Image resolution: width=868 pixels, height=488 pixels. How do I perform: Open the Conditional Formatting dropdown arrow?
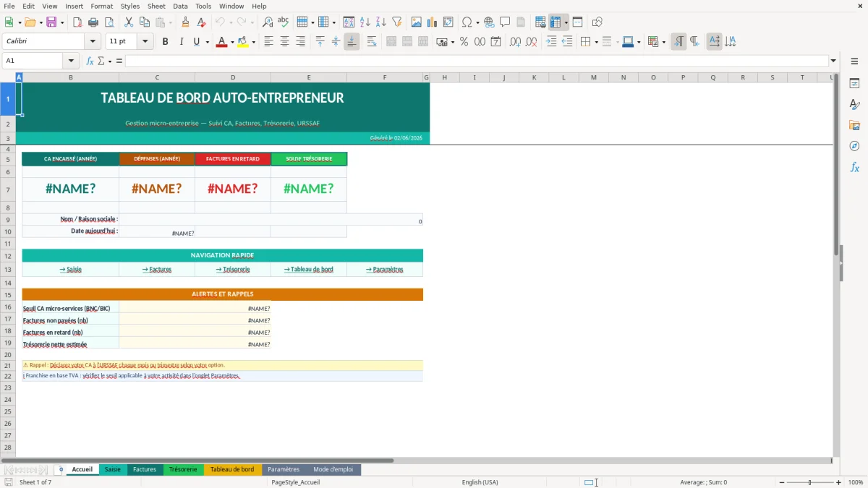pos(663,42)
